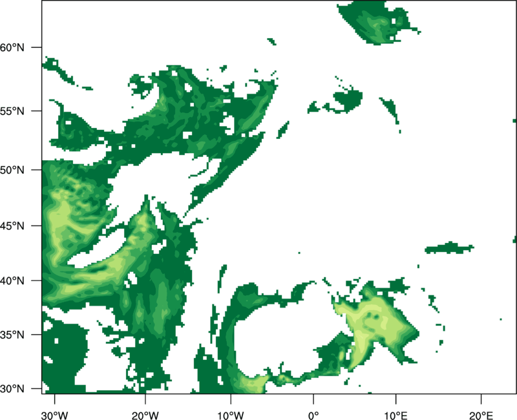Image resolution: width=517 pixels, height=420 pixels.
Task: Click the 60°N latitude label
Action: click(x=12, y=47)
